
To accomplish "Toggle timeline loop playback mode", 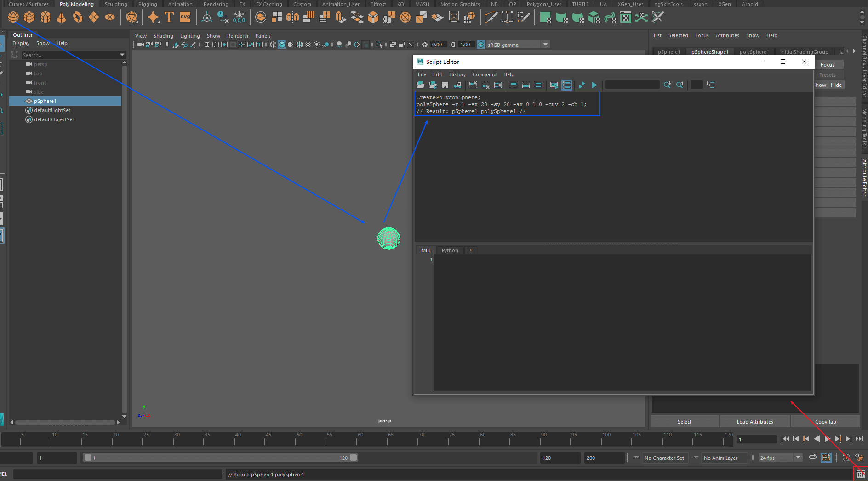I will pos(813,458).
